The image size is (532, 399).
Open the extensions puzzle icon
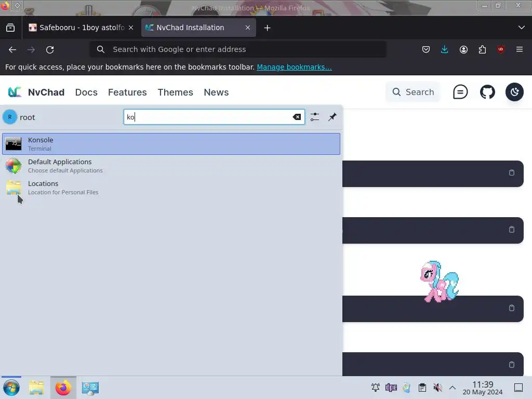click(482, 49)
